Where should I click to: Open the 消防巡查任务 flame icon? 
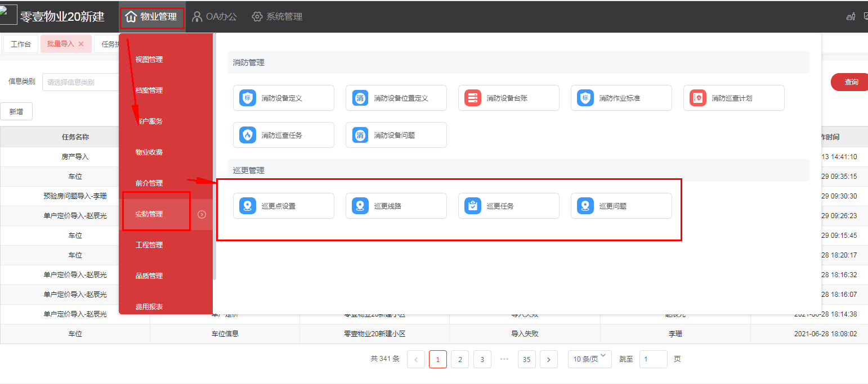point(248,135)
